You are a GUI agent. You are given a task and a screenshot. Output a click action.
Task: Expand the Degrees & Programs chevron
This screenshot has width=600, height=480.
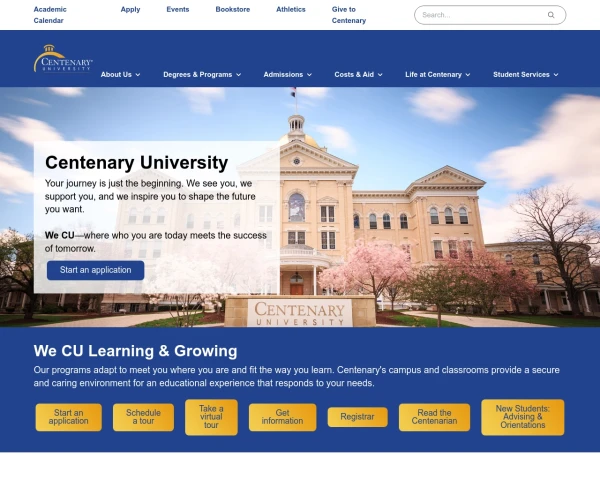(x=238, y=75)
